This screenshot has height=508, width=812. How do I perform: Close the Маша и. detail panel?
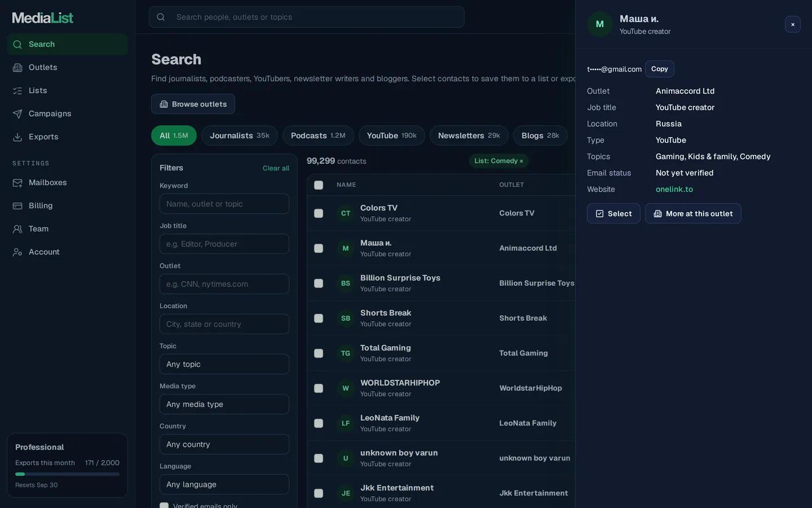(x=793, y=24)
